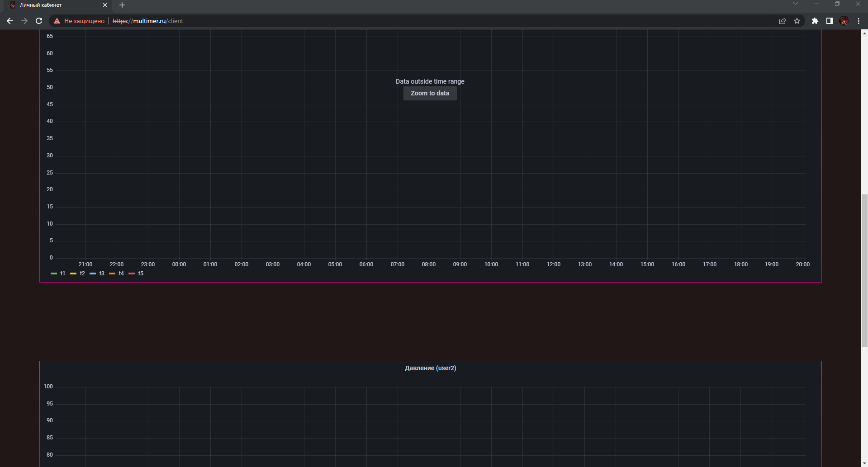The image size is (868, 467).
Task: Click the Data outside time range message
Action: (430, 81)
